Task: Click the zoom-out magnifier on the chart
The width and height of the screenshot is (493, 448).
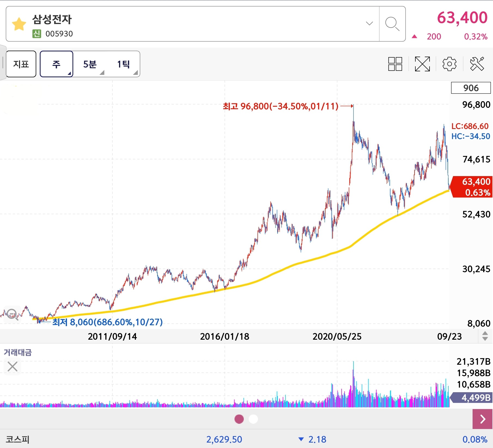Action: pyautogui.click(x=12, y=314)
